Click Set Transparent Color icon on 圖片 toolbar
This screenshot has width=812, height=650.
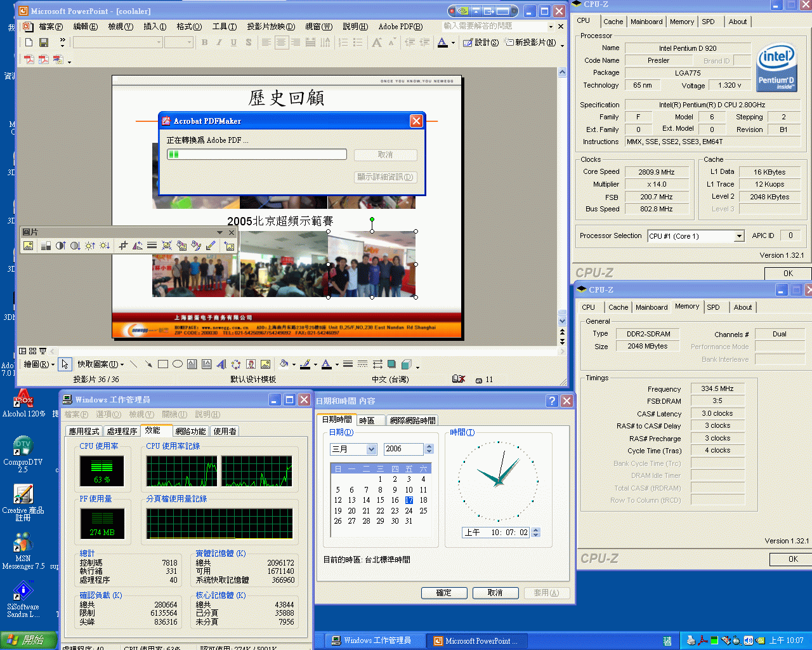[211, 246]
